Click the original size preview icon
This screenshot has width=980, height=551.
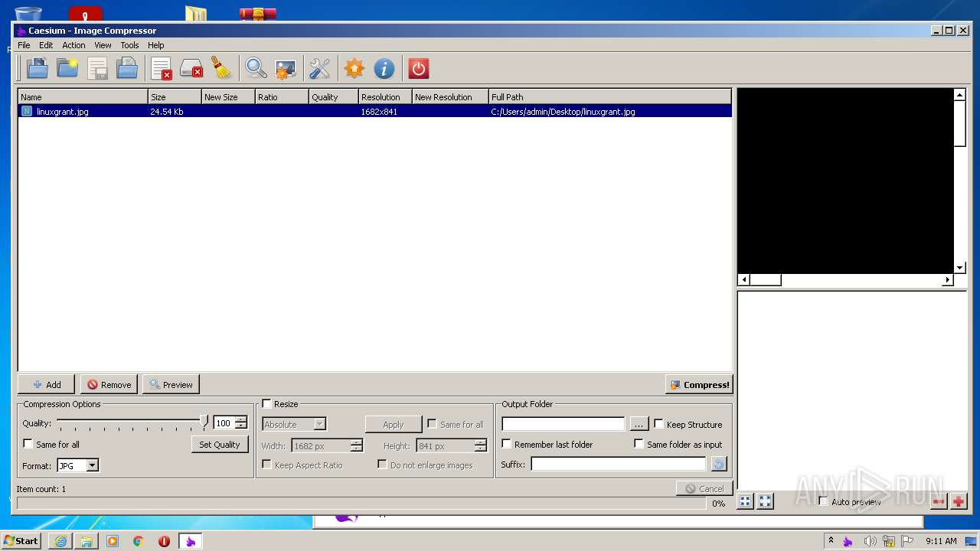745,501
